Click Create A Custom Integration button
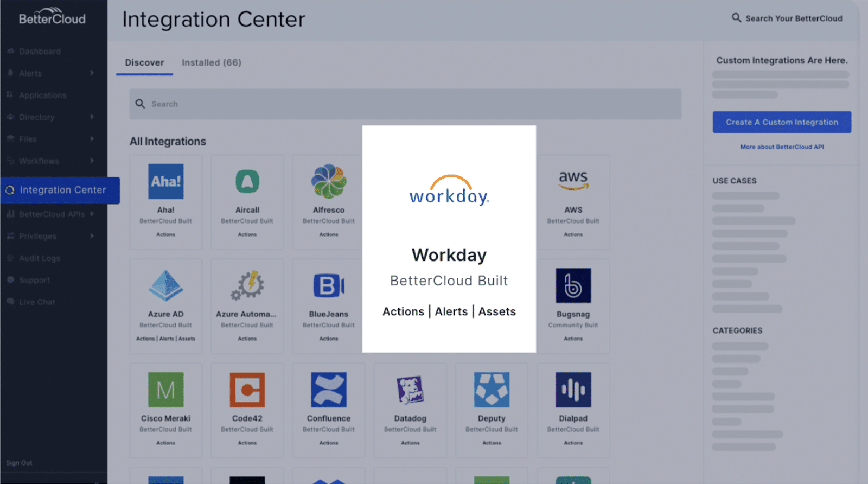This screenshot has width=868, height=484. click(782, 123)
